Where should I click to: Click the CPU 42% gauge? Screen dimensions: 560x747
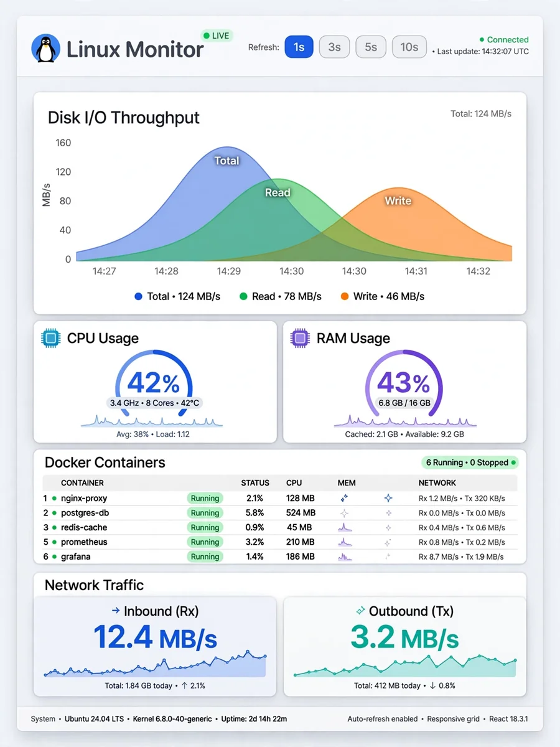click(154, 382)
